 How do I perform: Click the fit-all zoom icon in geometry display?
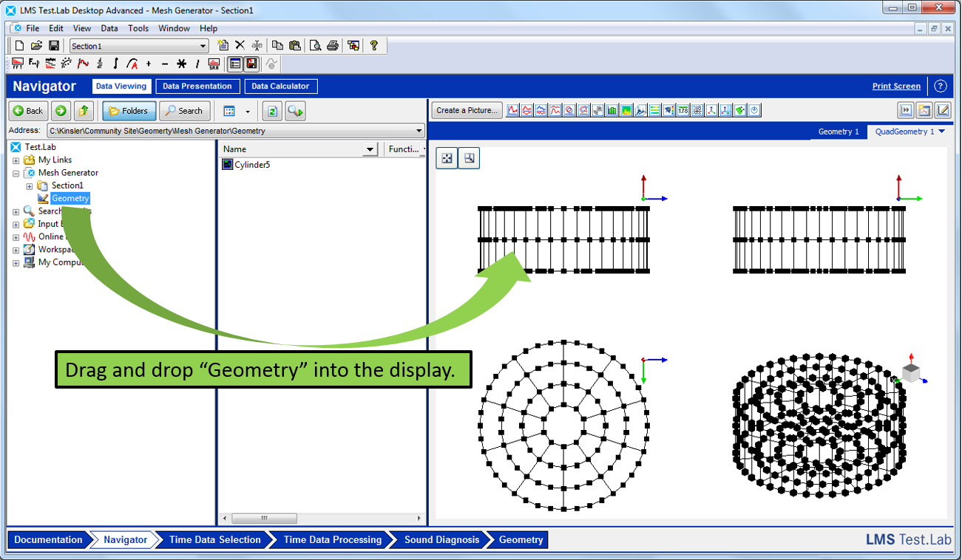[447, 159]
